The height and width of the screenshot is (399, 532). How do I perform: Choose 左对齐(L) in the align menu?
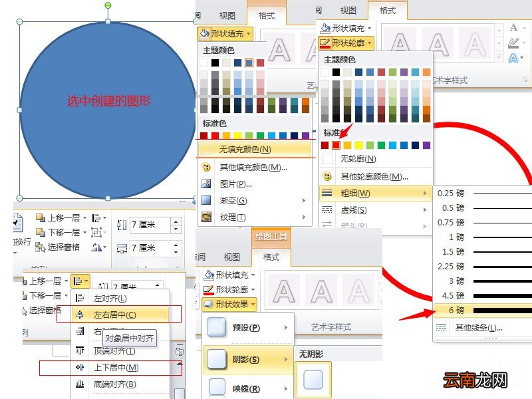pos(120,298)
